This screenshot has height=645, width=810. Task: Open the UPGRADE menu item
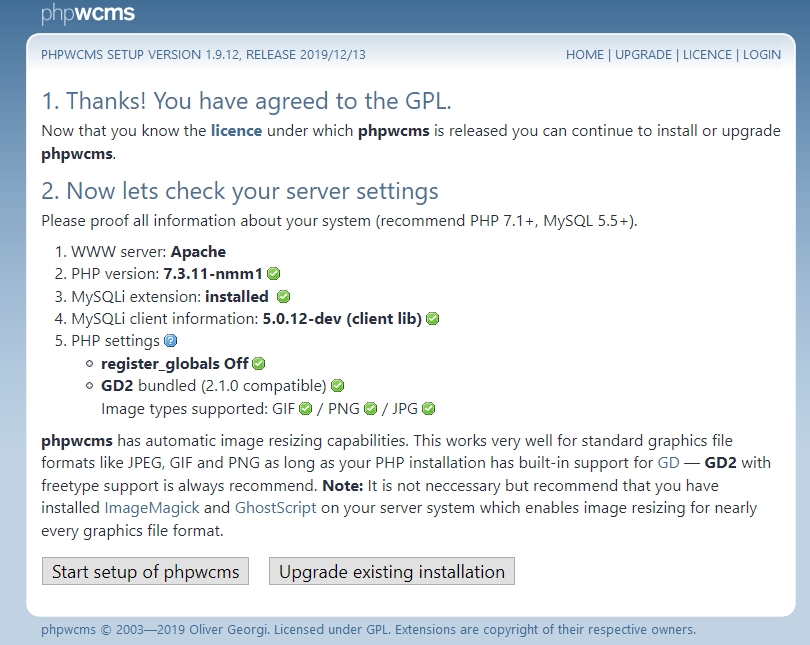click(x=643, y=55)
